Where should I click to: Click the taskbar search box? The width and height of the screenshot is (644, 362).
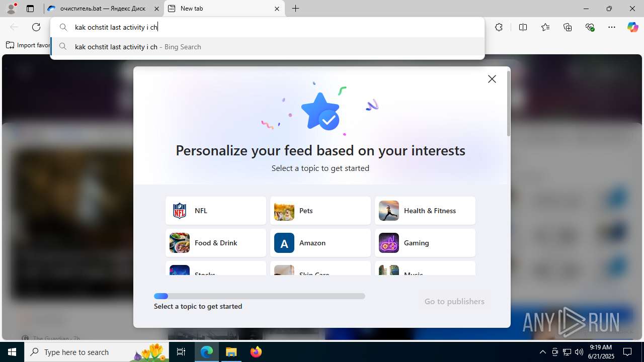97,352
